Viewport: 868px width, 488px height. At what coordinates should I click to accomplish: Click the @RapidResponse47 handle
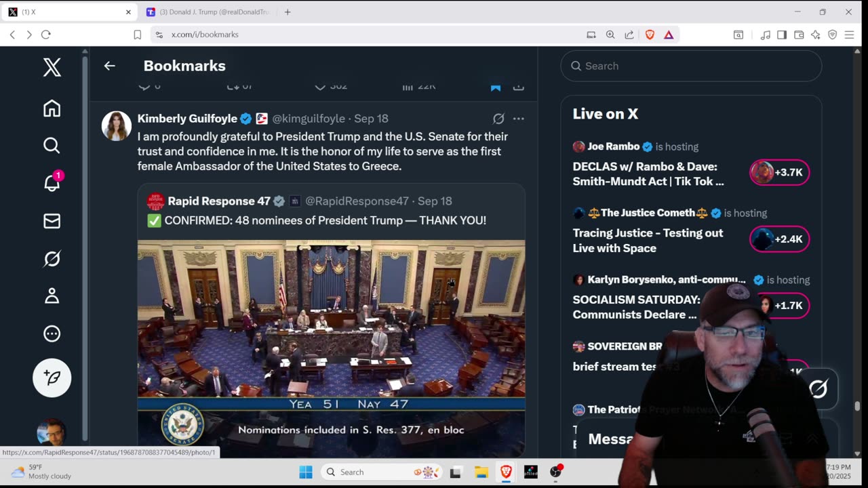click(x=357, y=201)
